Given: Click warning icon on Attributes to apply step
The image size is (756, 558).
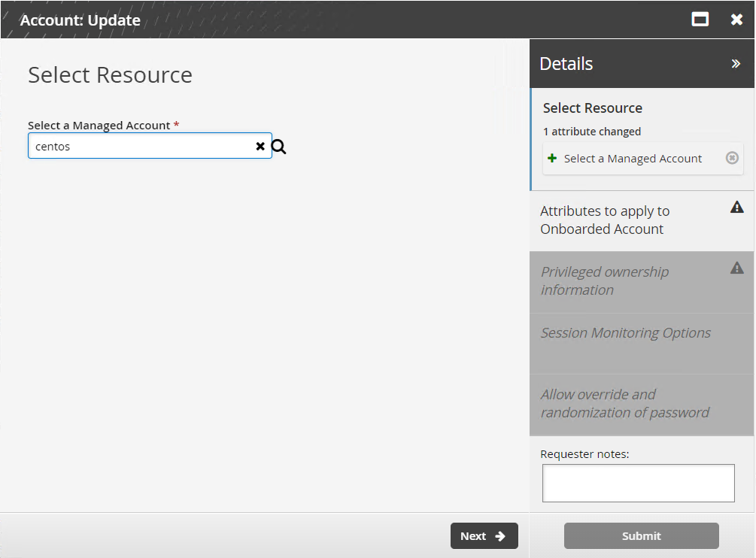Looking at the screenshot, I should coord(737,208).
